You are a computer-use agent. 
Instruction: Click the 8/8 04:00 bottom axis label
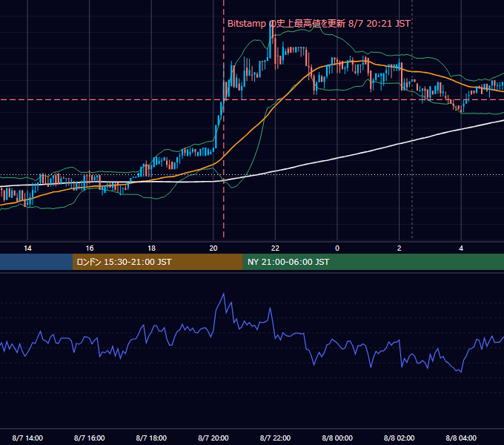(x=461, y=438)
